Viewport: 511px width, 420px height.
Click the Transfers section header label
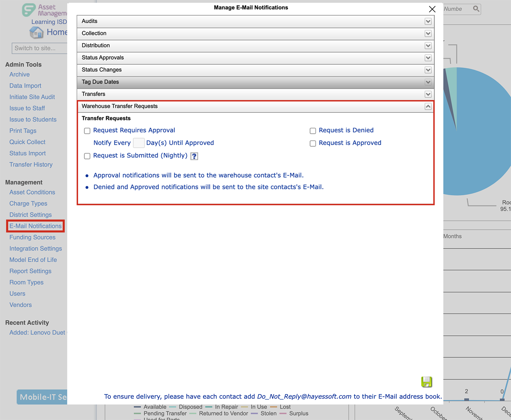pyautogui.click(x=93, y=94)
